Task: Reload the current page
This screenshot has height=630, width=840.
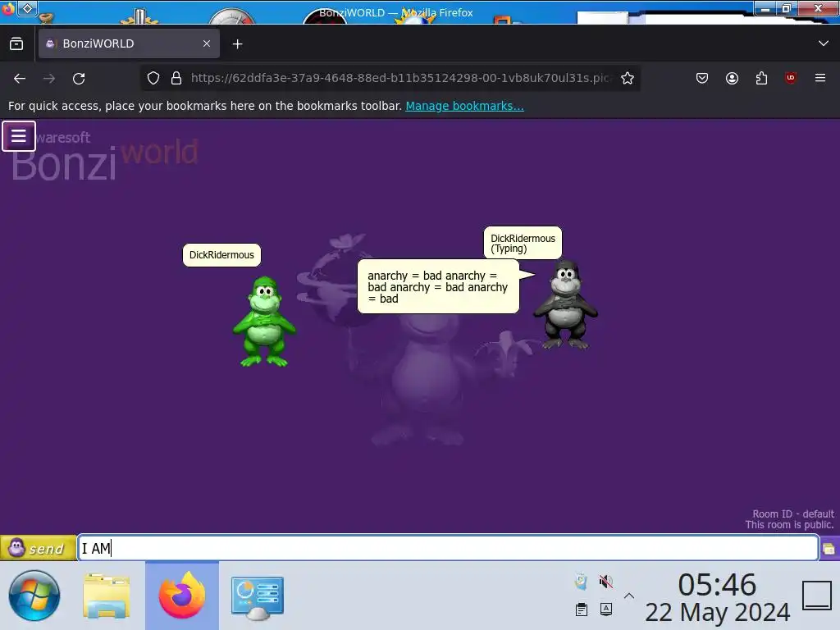Action: pyautogui.click(x=79, y=79)
